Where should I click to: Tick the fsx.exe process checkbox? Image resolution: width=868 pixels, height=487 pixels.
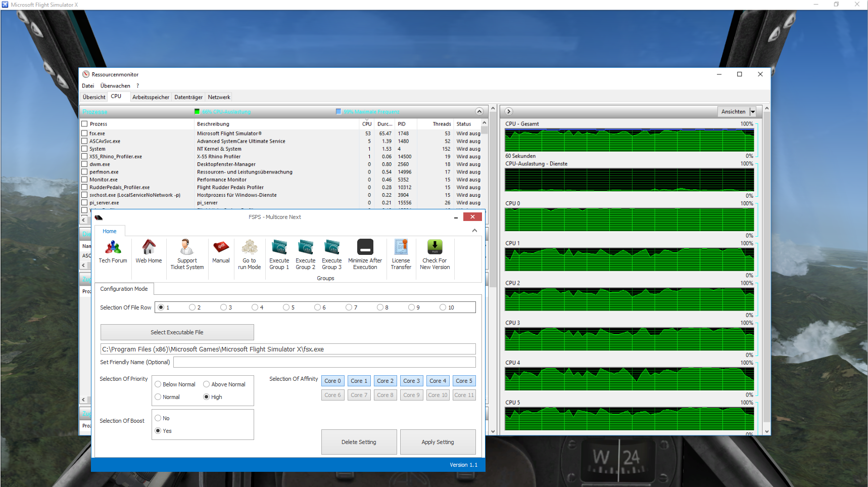click(x=84, y=134)
